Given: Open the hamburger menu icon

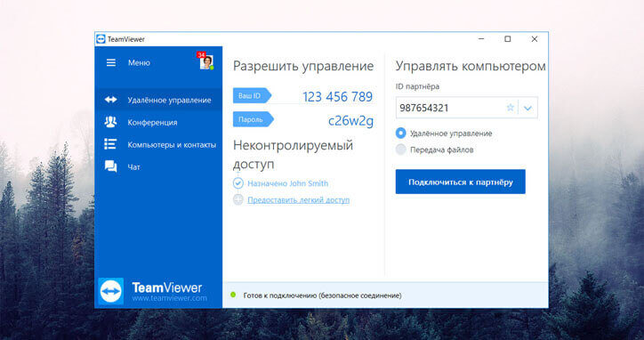Looking at the screenshot, I should 111,63.
